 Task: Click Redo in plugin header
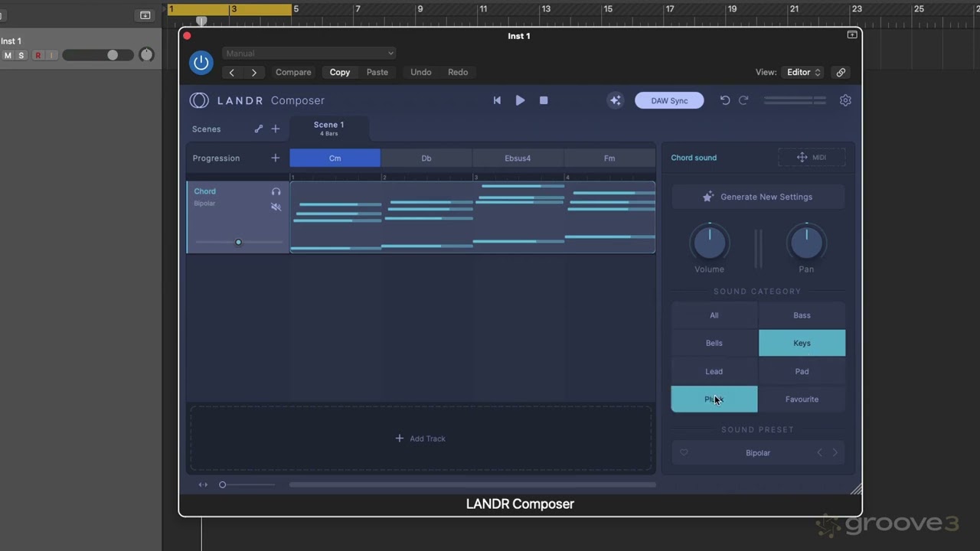pos(458,72)
